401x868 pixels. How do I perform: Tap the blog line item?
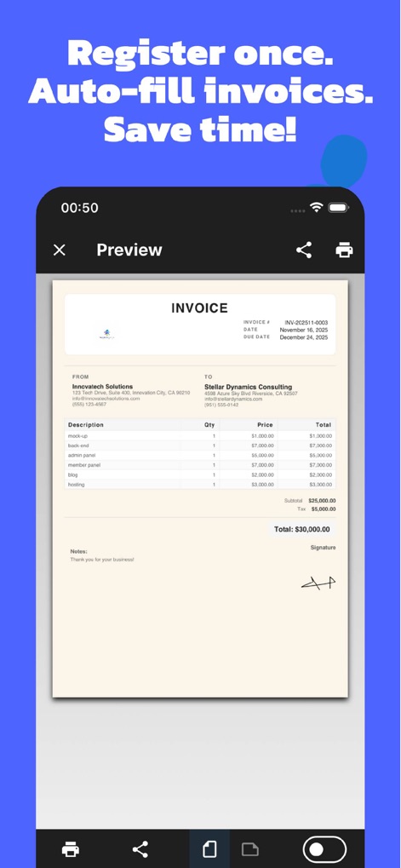[x=200, y=475]
